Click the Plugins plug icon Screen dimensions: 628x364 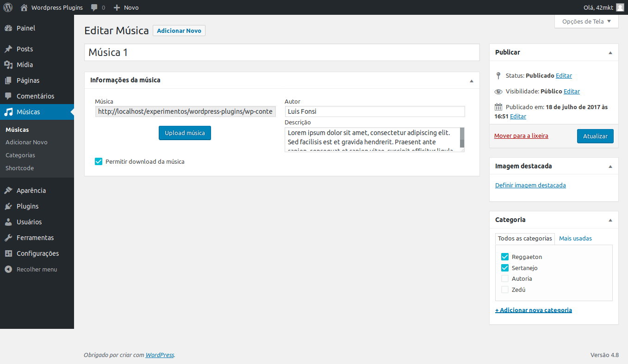coord(8,206)
